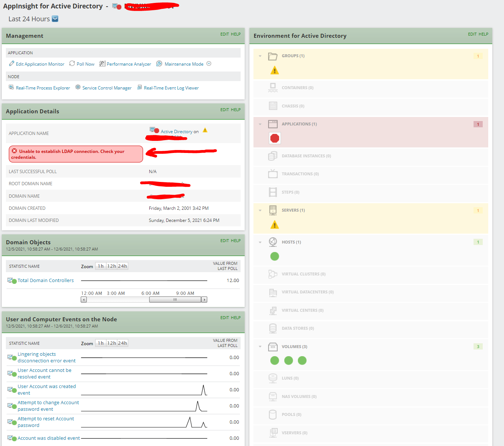This screenshot has height=446, width=504.
Task: Click EDIT in the Application Details header
Action: click(x=224, y=110)
